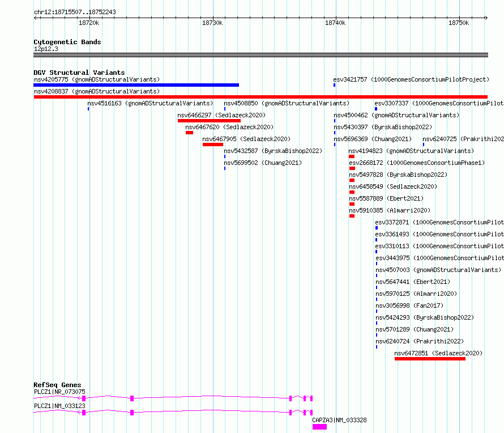Click the nsv4208837 gnomAD variant label
This screenshot has width=504, height=433.
pos(97,91)
